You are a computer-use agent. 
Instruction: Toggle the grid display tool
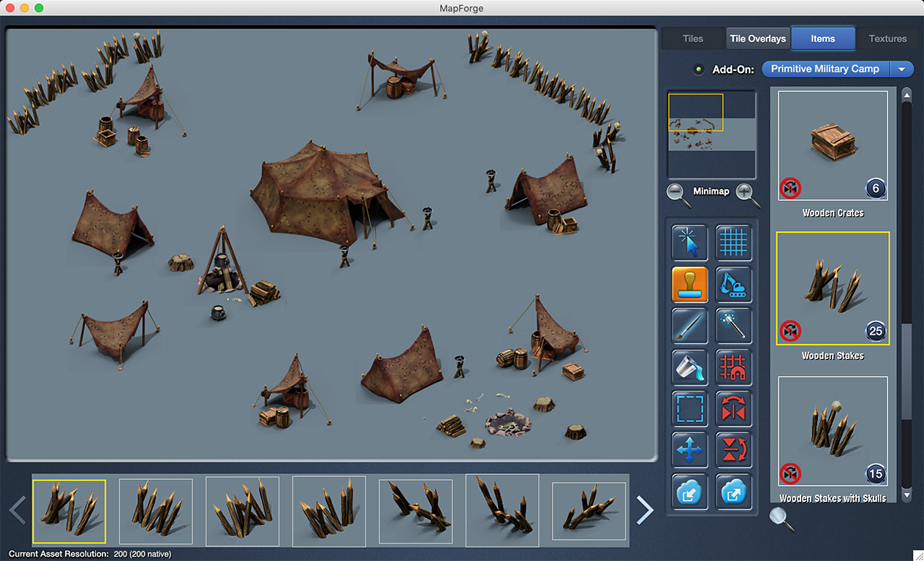click(733, 243)
